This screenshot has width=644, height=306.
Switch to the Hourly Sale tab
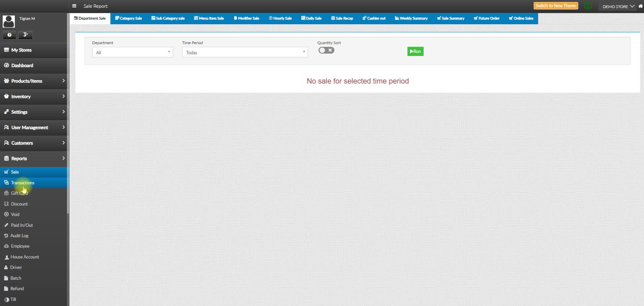(280, 18)
